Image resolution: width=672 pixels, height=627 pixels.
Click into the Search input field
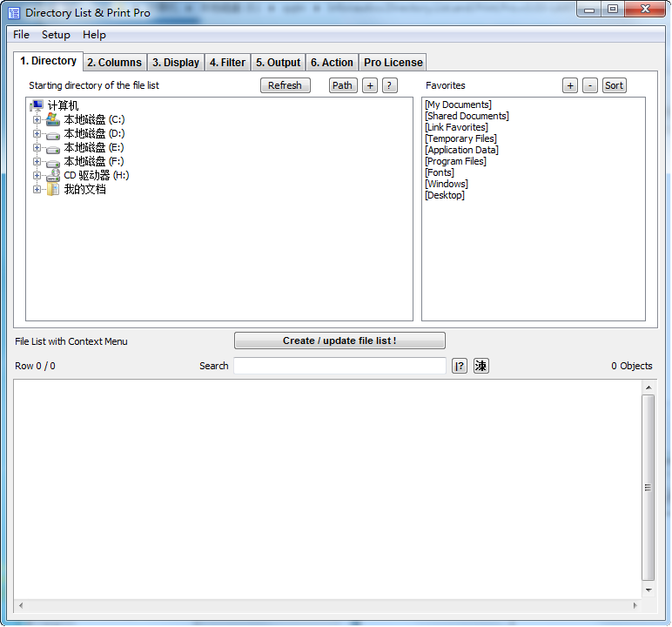pyautogui.click(x=339, y=366)
